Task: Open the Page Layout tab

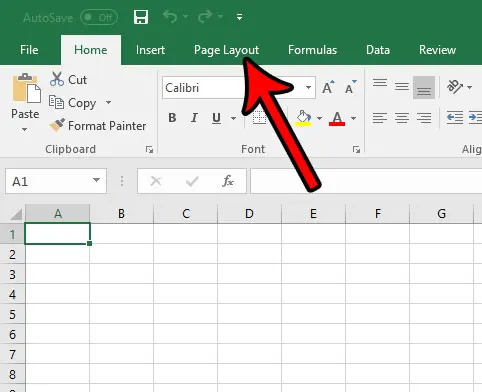Action: click(x=226, y=50)
